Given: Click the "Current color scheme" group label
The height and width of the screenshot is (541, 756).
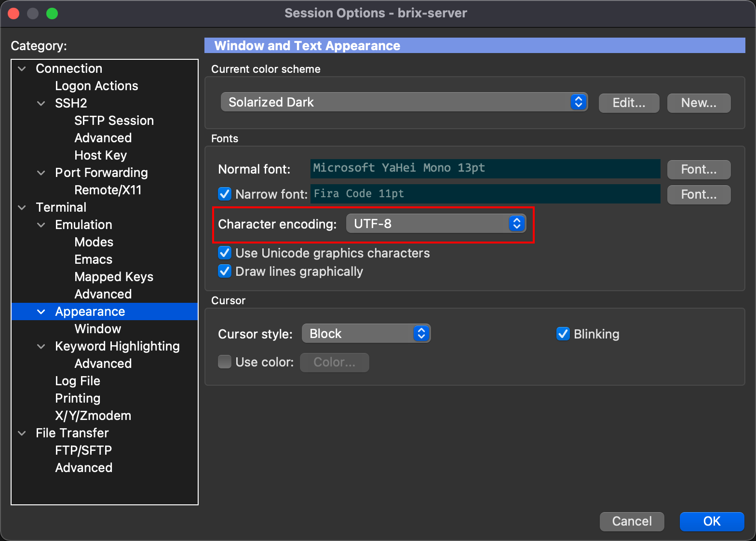Looking at the screenshot, I should (266, 69).
